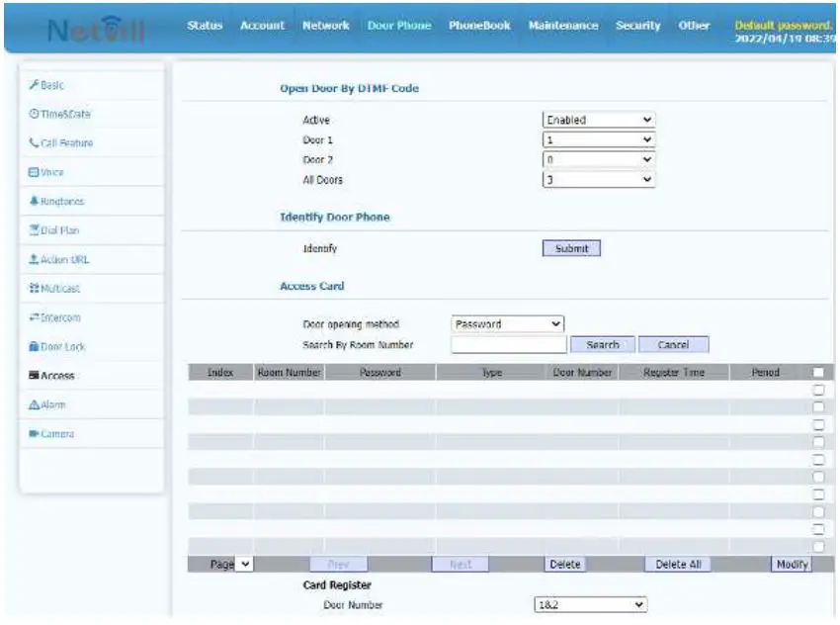Click the Identify Submit button
The height and width of the screenshot is (625, 840).
pyautogui.click(x=571, y=248)
